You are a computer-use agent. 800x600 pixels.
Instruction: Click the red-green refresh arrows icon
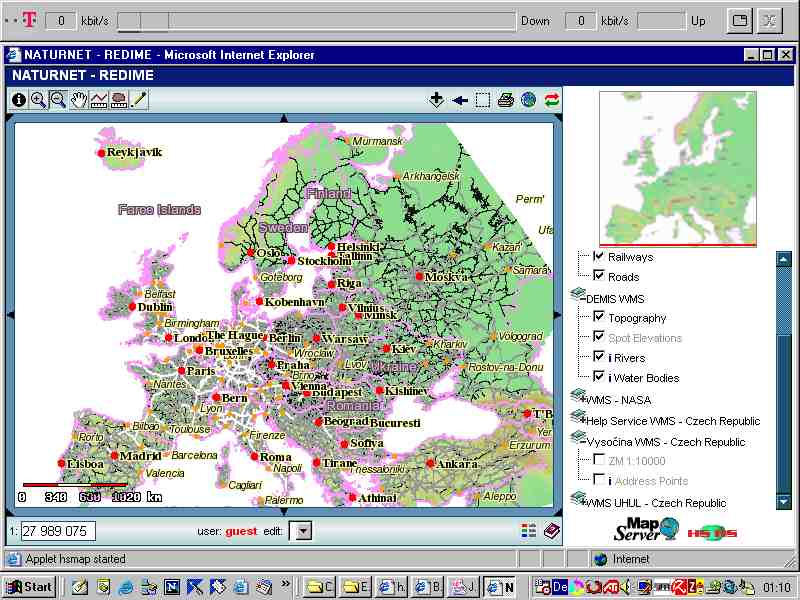pos(551,99)
